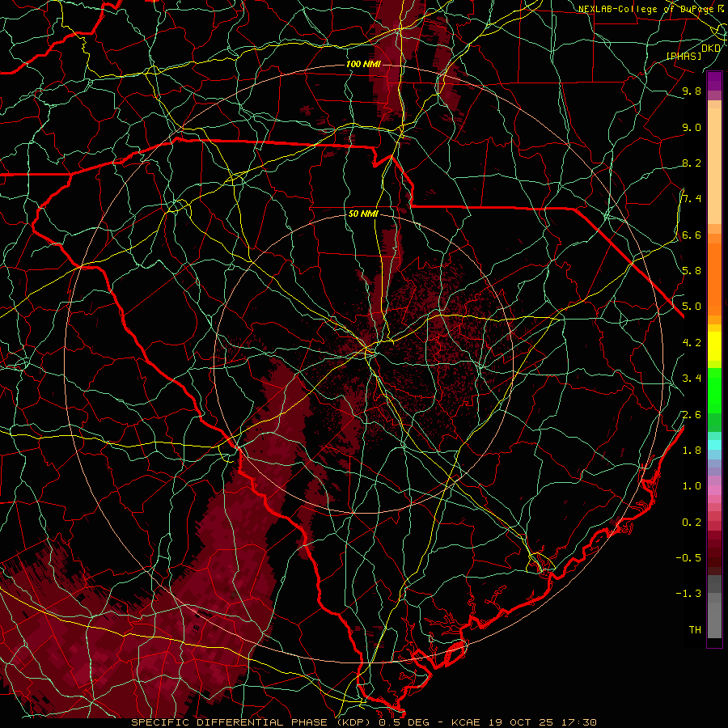The width and height of the screenshot is (728, 728).
Task: Click the 6.6 color scale value
Action: (x=692, y=235)
